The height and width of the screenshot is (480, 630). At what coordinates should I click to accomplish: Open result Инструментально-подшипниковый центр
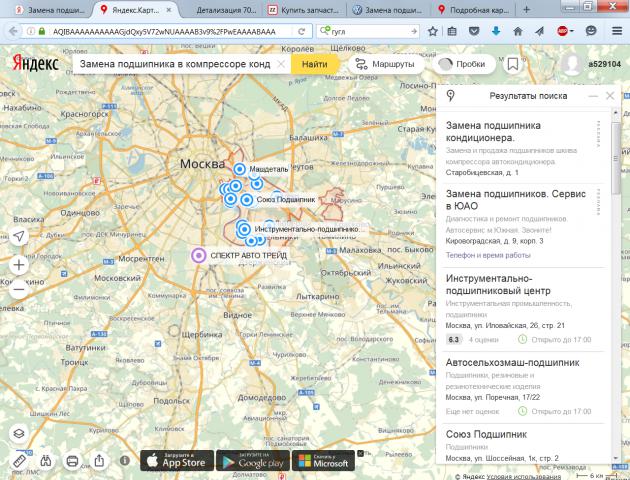498,284
